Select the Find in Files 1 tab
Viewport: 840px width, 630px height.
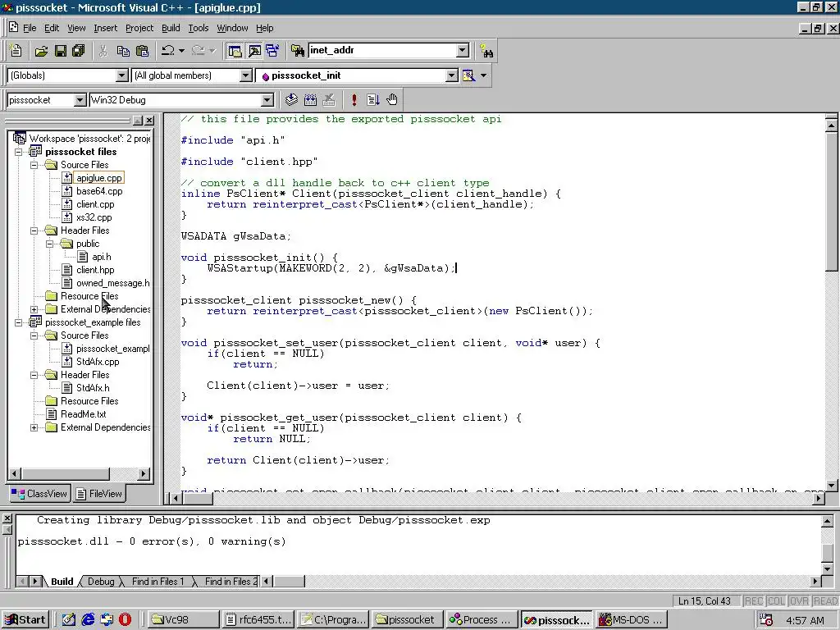[x=157, y=582]
